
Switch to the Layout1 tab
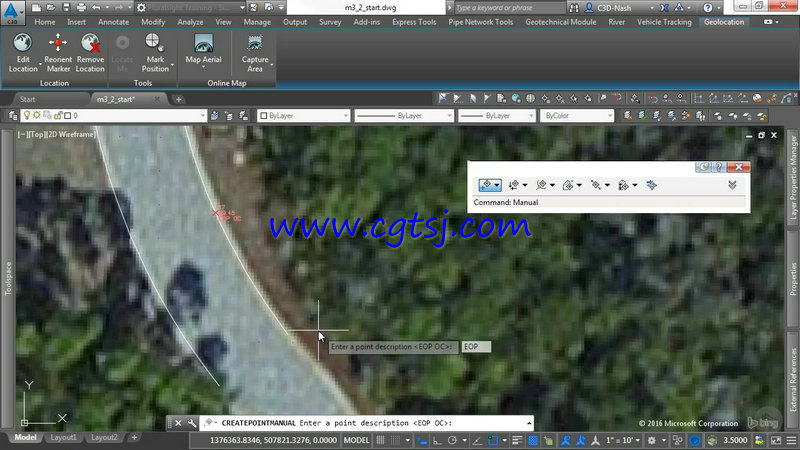[63, 437]
